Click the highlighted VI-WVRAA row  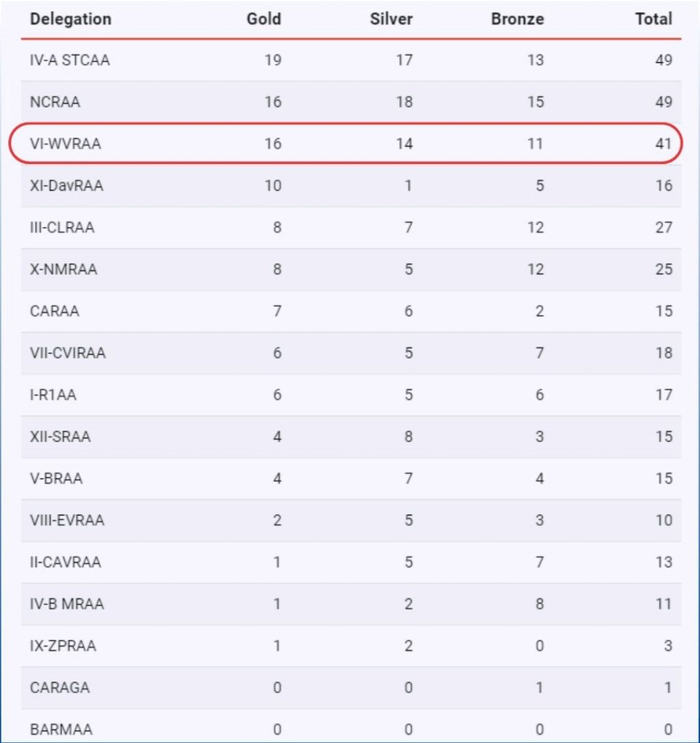[345, 144]
